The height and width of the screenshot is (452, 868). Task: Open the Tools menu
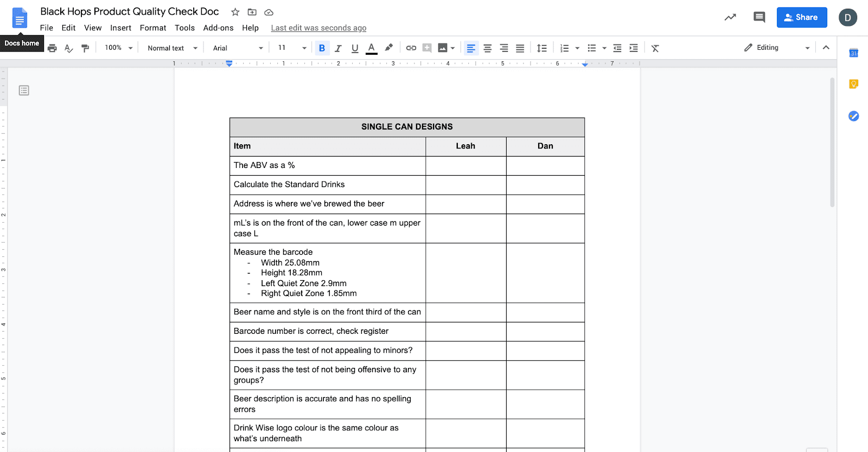184,28
